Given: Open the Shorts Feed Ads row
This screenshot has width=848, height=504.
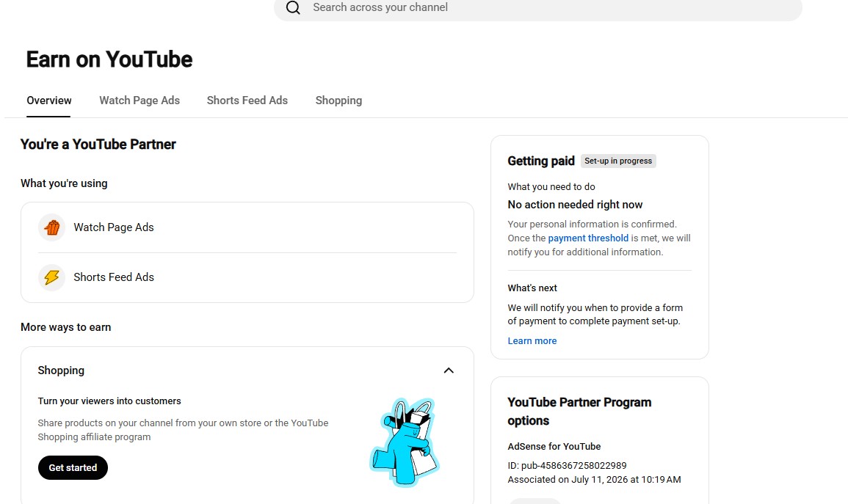Looking at the screenshot, I should pos(247,277).
